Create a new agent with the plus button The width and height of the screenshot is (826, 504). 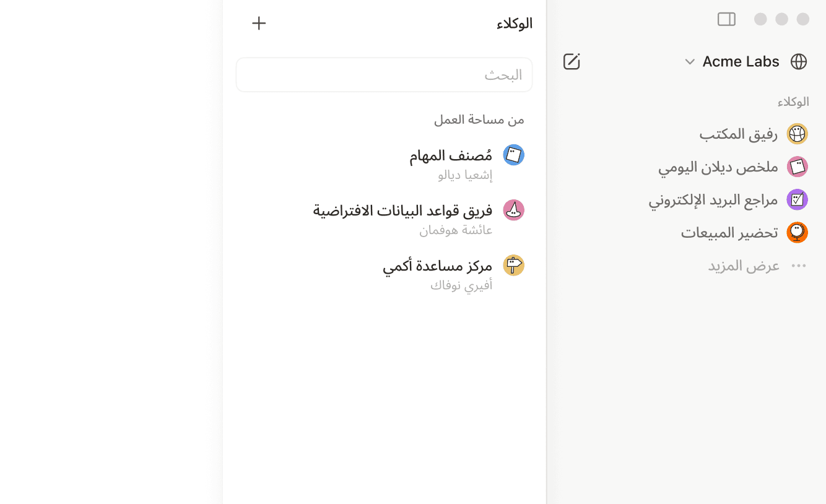click(x=259, y=23)
